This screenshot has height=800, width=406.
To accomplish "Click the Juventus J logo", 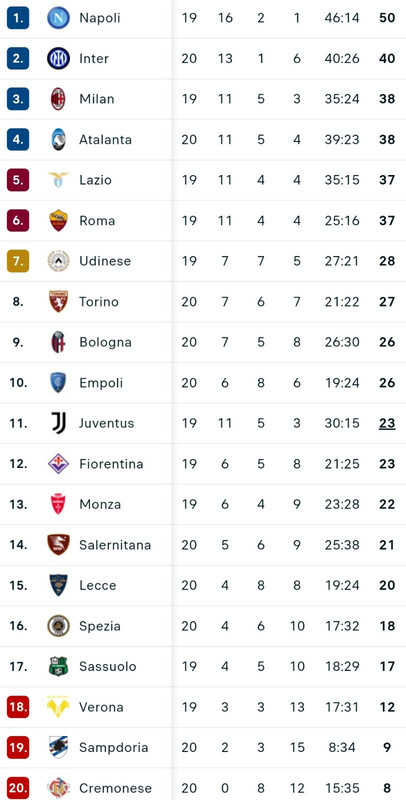I will 59,423.
